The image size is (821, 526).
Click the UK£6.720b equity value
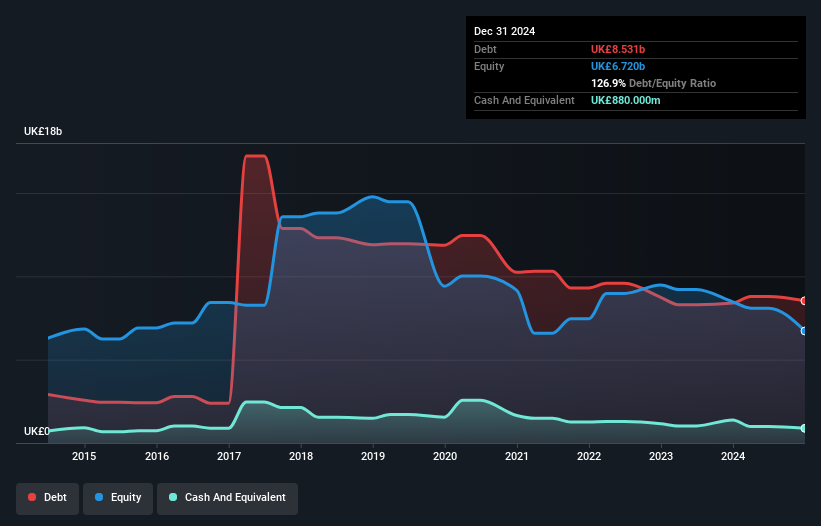click(x=618, y=66)
